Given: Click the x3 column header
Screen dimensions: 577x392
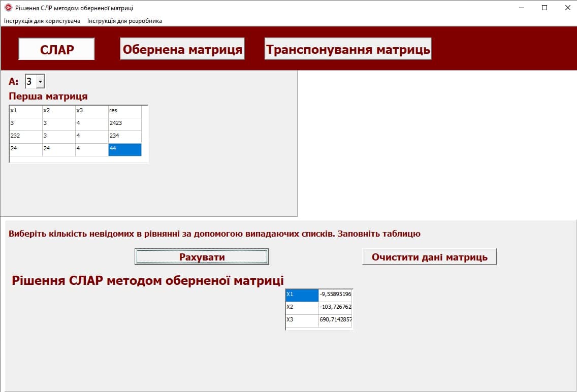Looking at the screenshot, I should [x=91, y=111].
